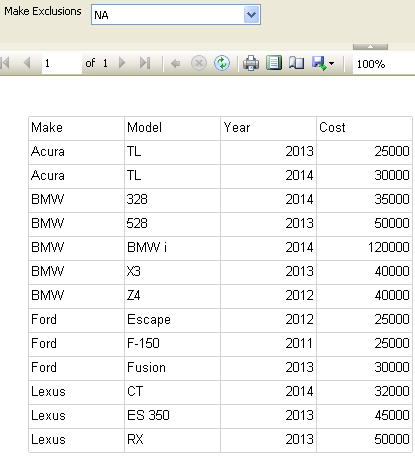Screen dimensions: 415x457
Task: Jump to last page arrow icon
Action: pos(145,63)
